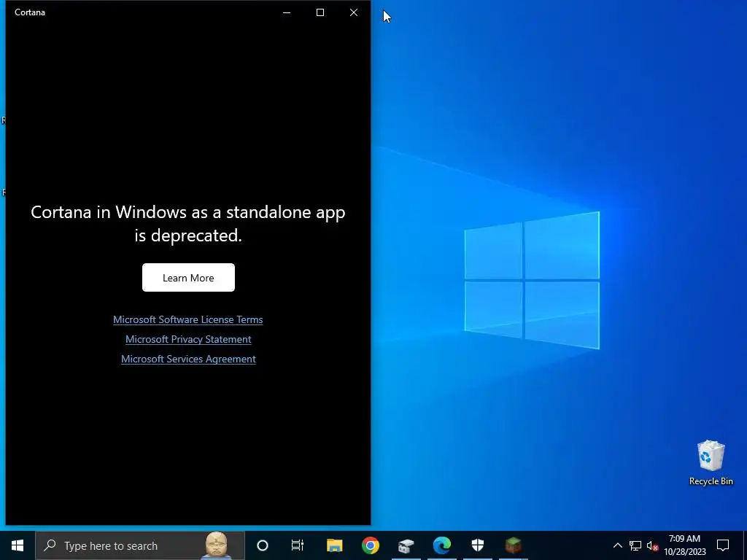Click the Cortana circle icon in taskbar
The width and height of the screenshot is (747, 560).
coord(263,545)
